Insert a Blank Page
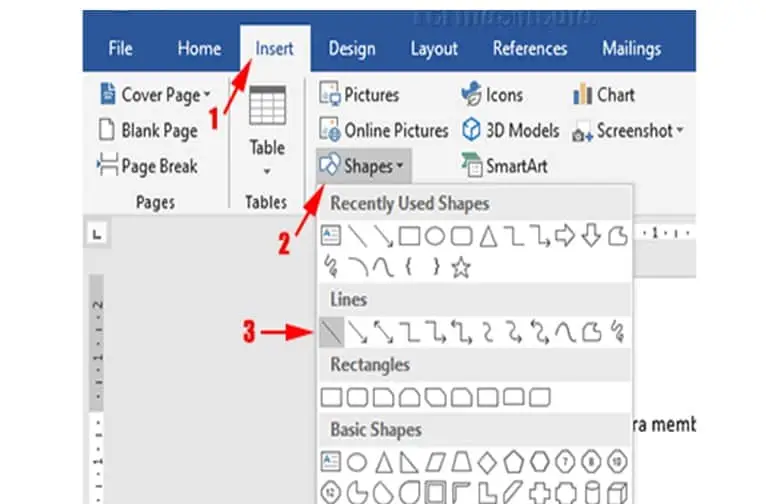The width and height of the screenshot is (766, 504). pos(148,130)
